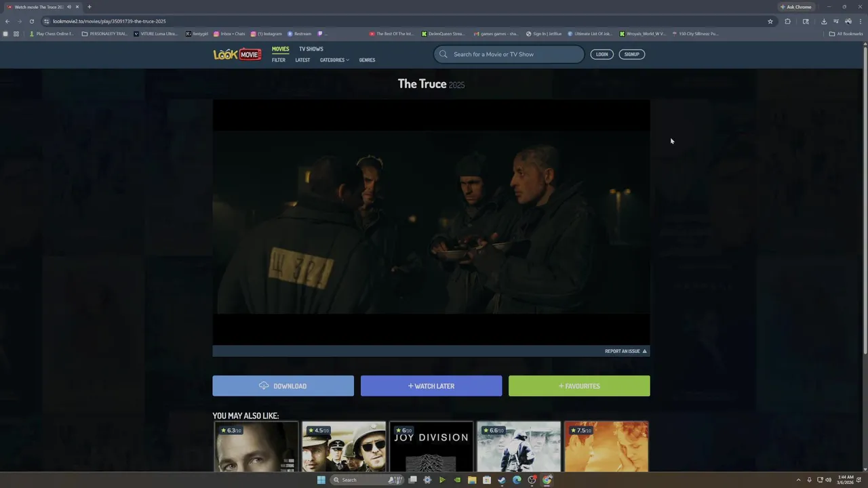This screenshot has width=868, height=488.
Task: Mute the tab via speaker icon
Action: click(x=69, y=7)
